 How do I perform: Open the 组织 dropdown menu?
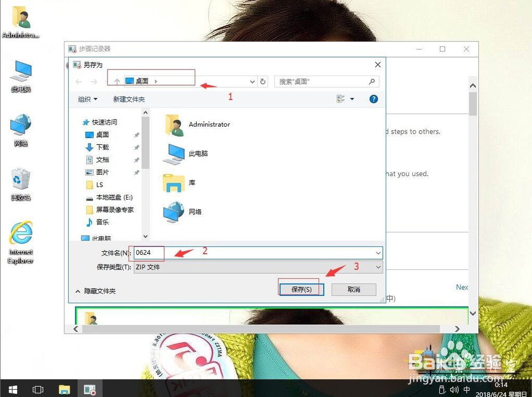click(88, 99)
